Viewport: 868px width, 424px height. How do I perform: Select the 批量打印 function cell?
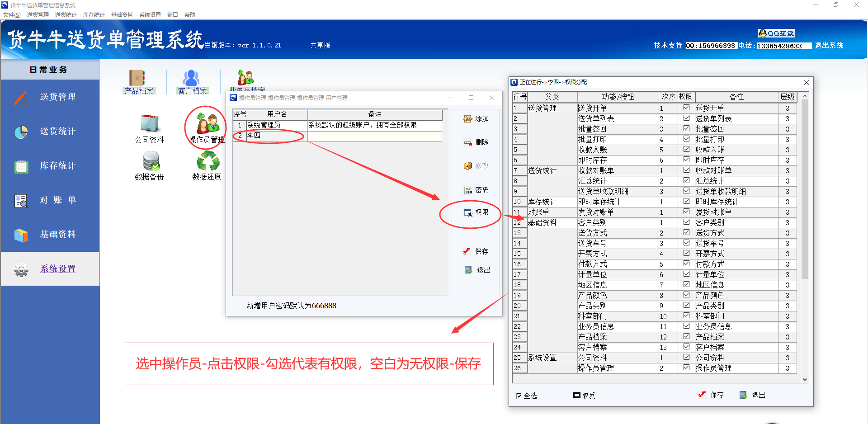tap(618, 140)
